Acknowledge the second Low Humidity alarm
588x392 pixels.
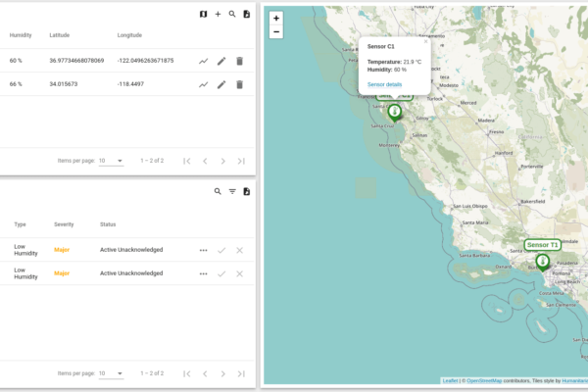point(221,272)
